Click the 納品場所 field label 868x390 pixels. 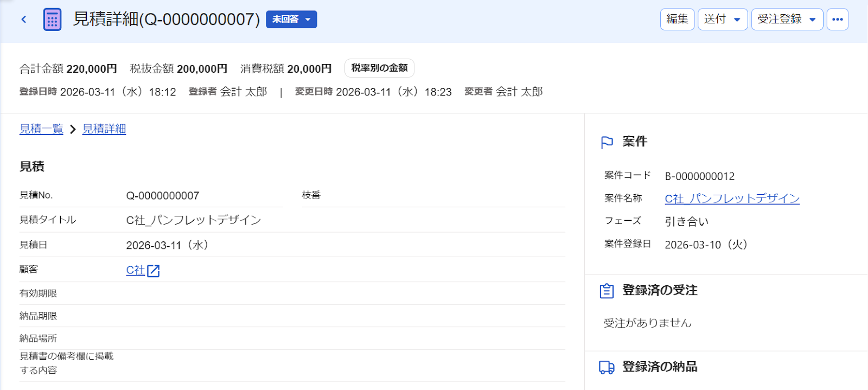tap(39, 338)
